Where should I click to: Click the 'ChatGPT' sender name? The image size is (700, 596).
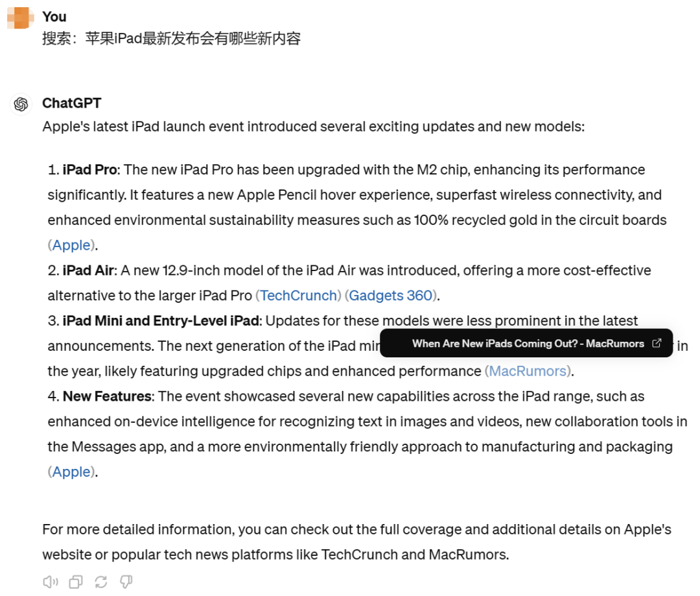71,103
